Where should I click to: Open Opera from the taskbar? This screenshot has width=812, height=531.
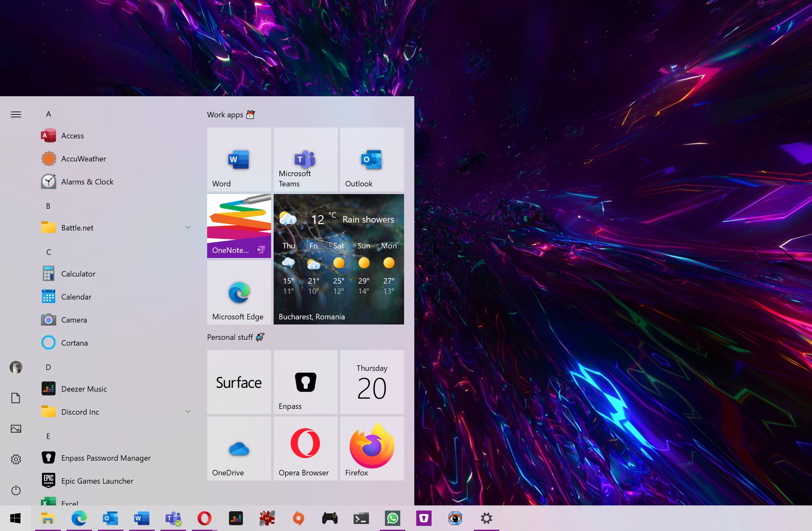pyautogui.click(x=205, y=519)
